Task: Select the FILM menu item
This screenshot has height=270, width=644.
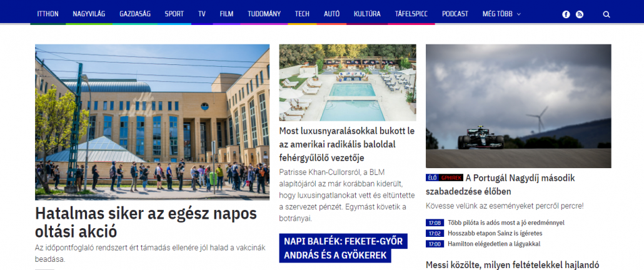Action: [226, 14]
